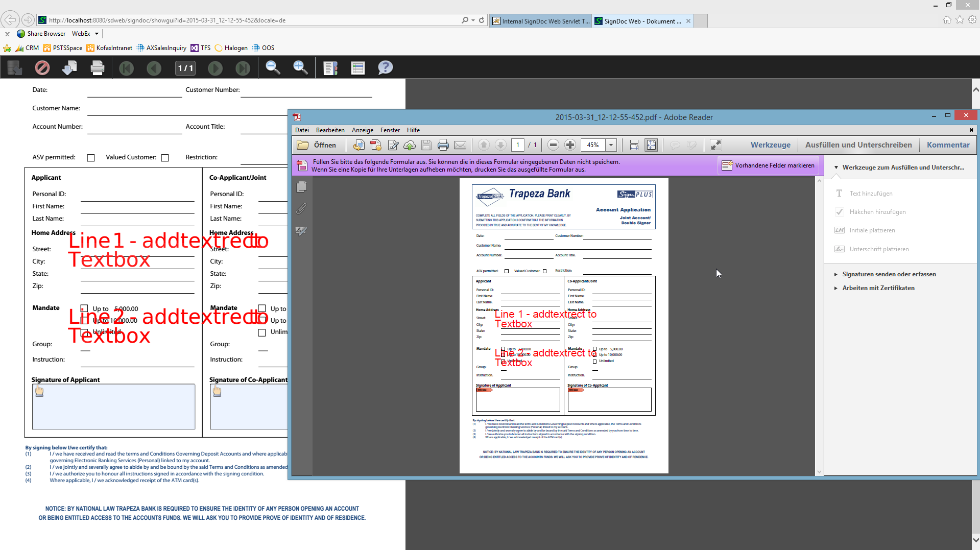Viewport: 980px width, 550px height.
Task: Click the fit width icon in Adobe Reader
Action: [x=634, y=145]
